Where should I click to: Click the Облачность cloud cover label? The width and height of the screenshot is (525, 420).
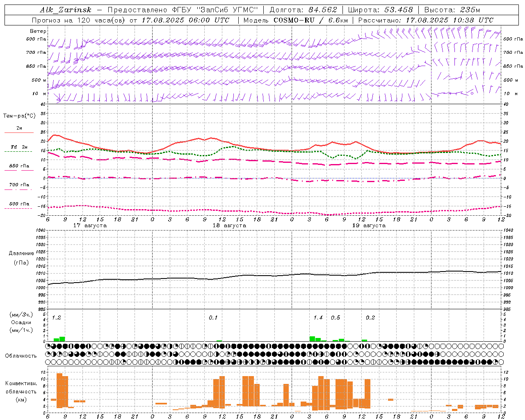(x=21, y=356)
